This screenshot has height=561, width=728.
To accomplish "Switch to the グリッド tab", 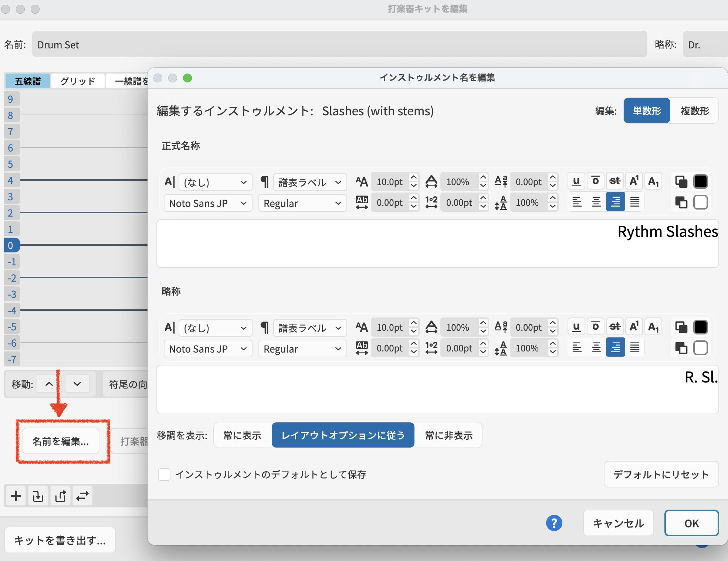I will (x=78, y=81).
